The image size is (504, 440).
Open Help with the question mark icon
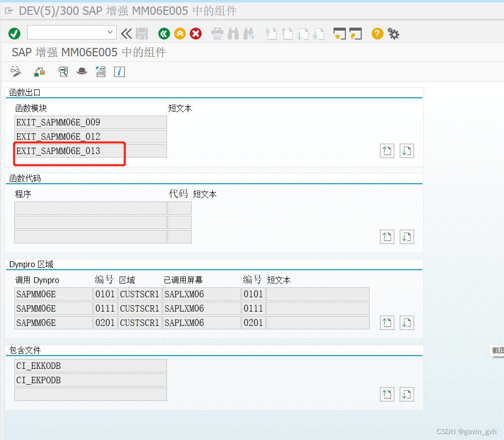378,34
